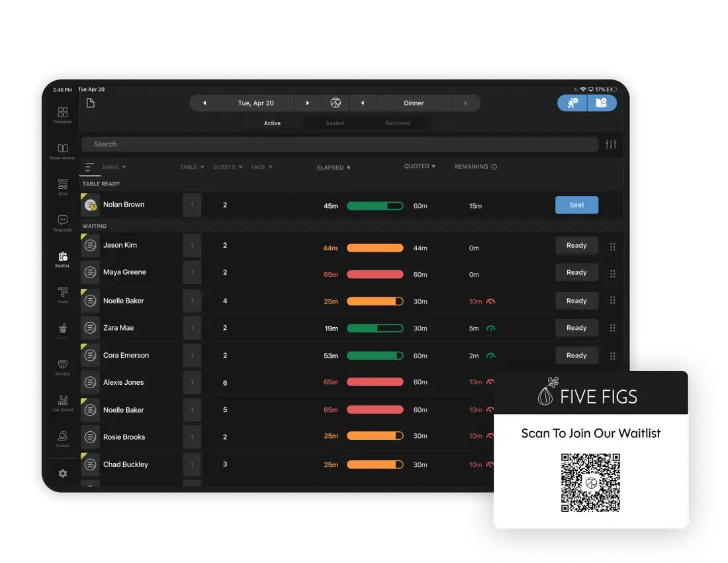Click the battery indicator in the status bar
Screen dimensions: 728x563
pyautogui.click(x=612, y=89)
